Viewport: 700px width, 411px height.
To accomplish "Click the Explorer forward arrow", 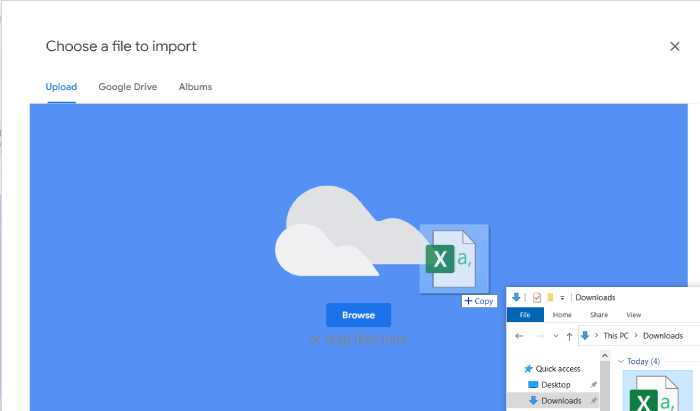I will click(x=539, y=336).
